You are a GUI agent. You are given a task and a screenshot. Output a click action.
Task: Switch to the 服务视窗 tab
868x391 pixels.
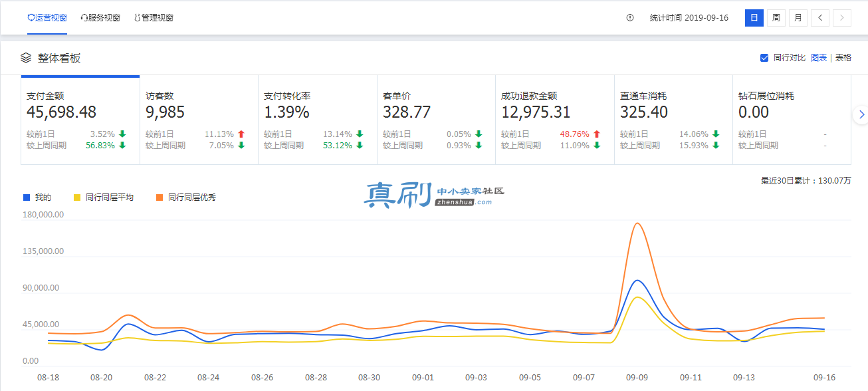pyautogui.click(x=100, y=18)
